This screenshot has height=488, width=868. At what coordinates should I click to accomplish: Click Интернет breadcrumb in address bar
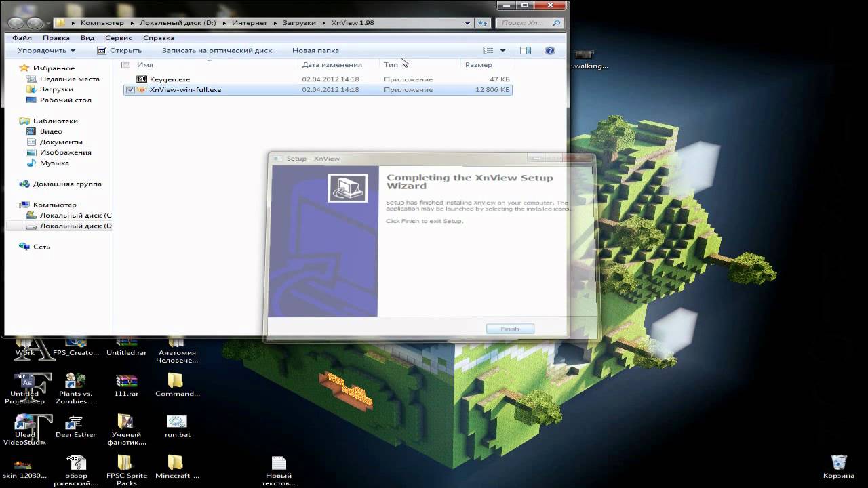tap(249, 23)
